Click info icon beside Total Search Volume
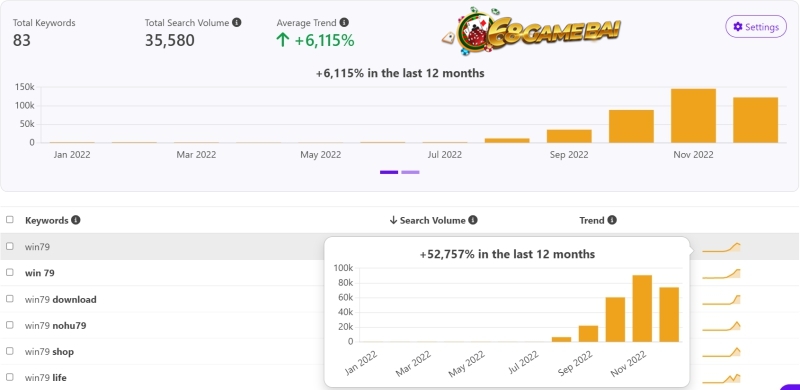800x390 pixels. click(x=237, y=22)
